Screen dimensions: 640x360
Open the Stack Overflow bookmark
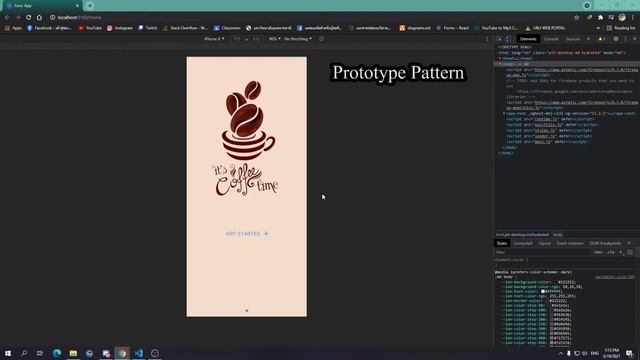[x=185, y=28]
